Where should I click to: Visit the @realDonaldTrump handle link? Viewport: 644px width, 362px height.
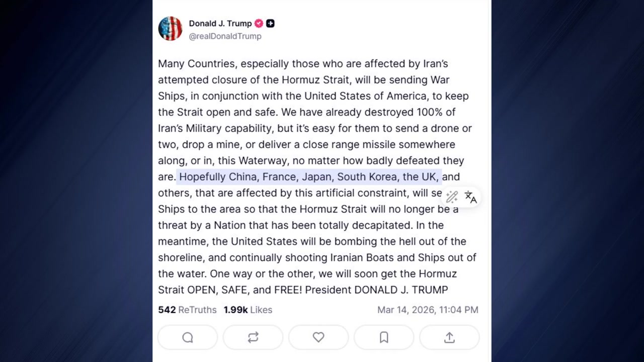(225, 36)
